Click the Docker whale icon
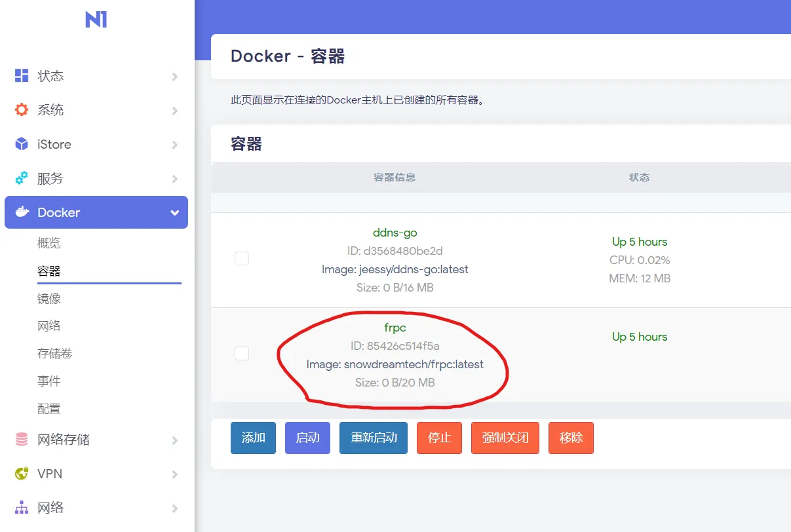791x532 pixels. coord(22,212)
